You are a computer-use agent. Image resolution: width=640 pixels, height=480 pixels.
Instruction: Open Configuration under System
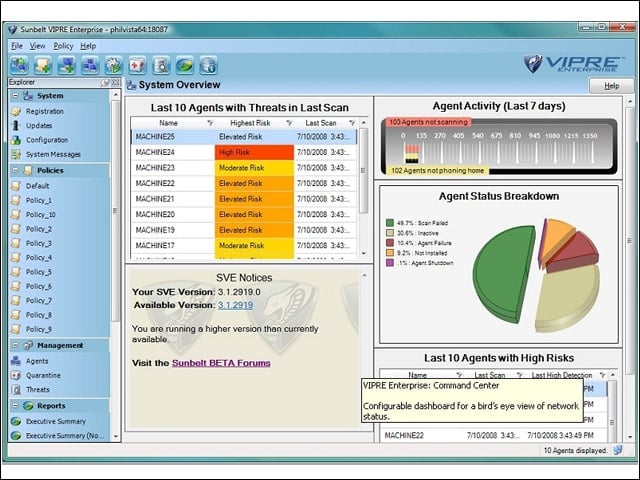pyautogui.click(x=47, y=140)
